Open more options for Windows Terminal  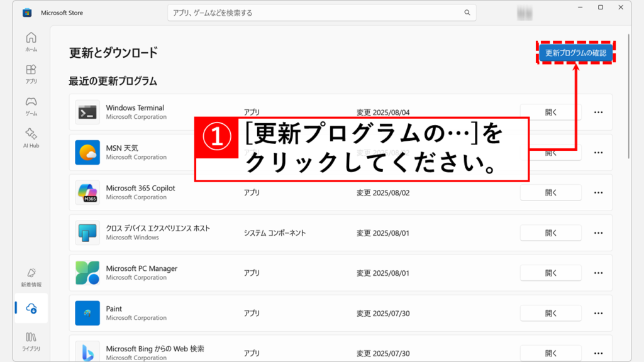[599, 112]
